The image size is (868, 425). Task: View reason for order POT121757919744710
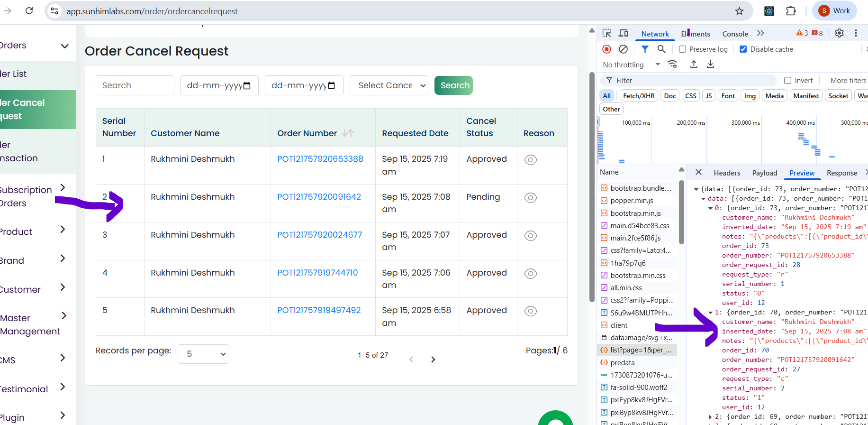pyautogui.click(x=531, y=274)
